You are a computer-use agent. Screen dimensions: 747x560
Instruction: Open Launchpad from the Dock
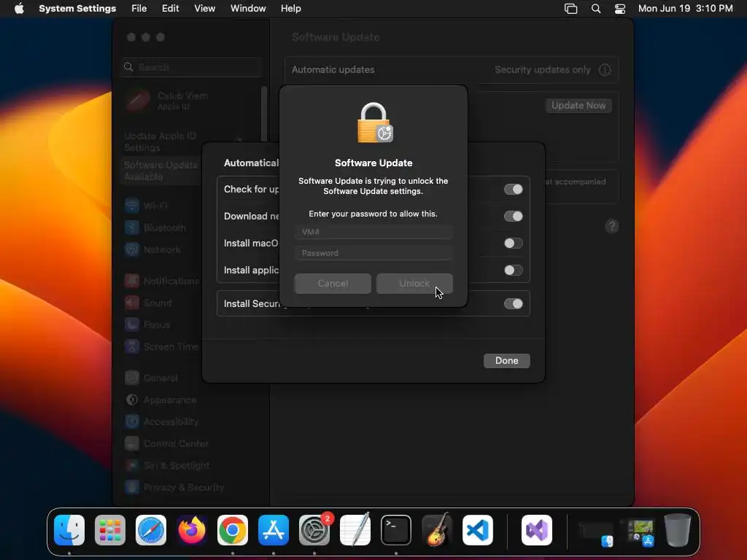point(110,530)
